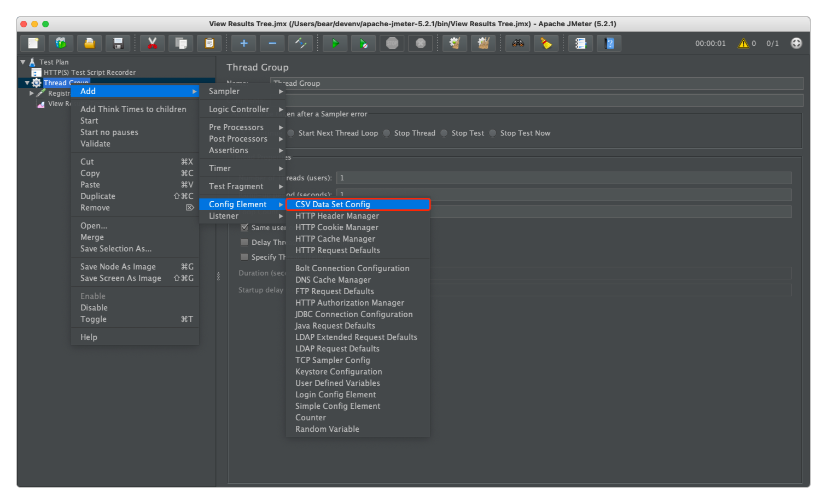
Task: Open the Listener submenu
Action: tap(243, 216)
